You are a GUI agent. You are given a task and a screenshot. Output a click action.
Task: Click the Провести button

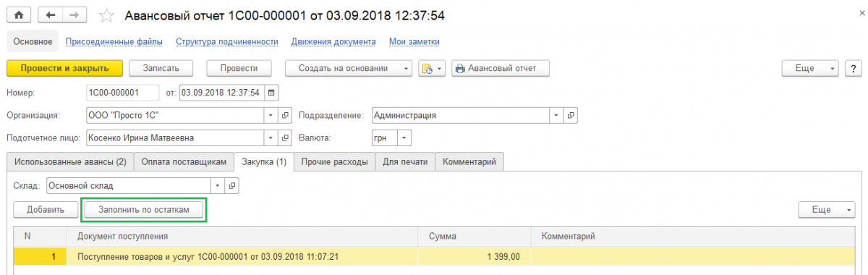[x=239, y=68]
